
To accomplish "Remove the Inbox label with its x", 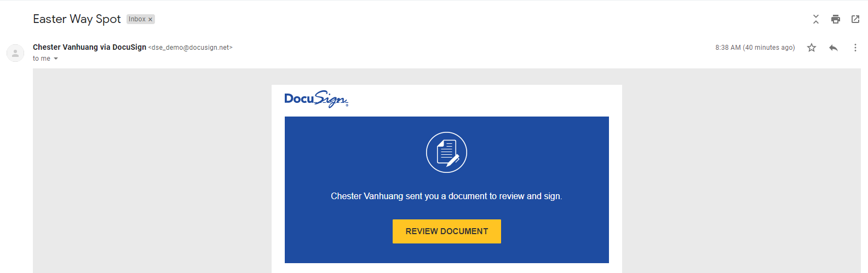I will click(150, 19).
